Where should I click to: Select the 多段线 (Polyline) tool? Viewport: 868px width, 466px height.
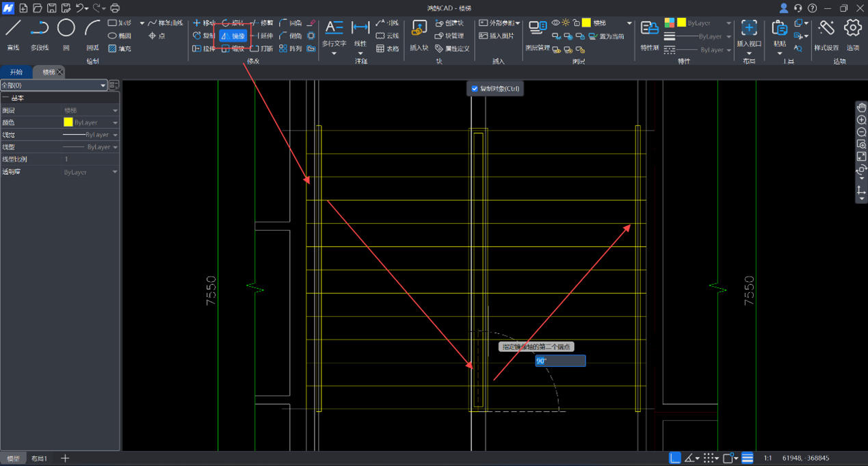[40, 29]
